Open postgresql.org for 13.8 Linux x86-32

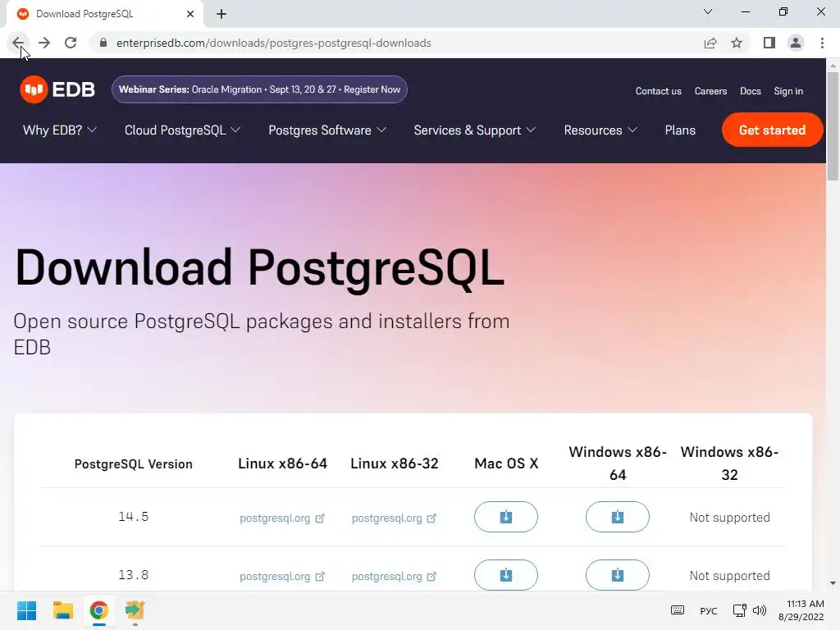tap(394, 577)
